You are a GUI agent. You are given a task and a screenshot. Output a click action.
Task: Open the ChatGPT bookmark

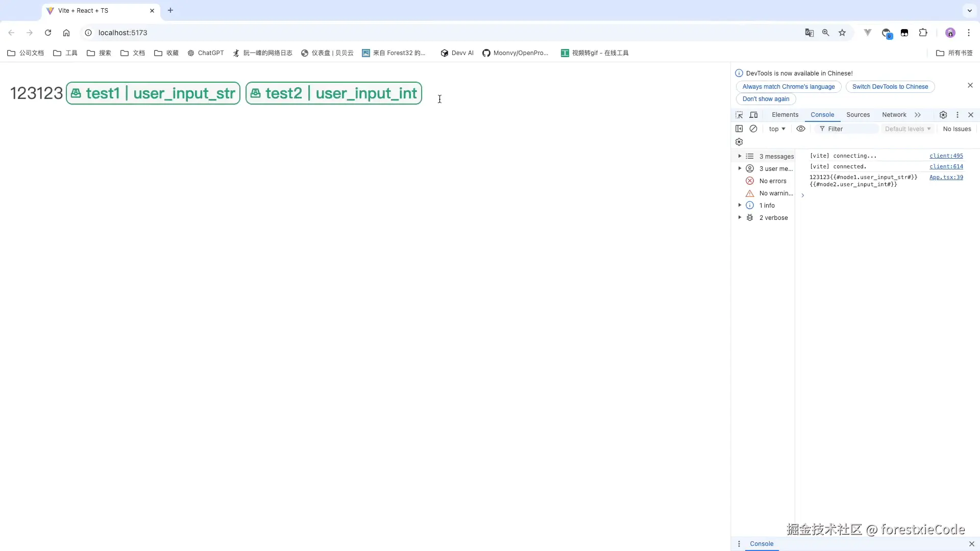206,53
